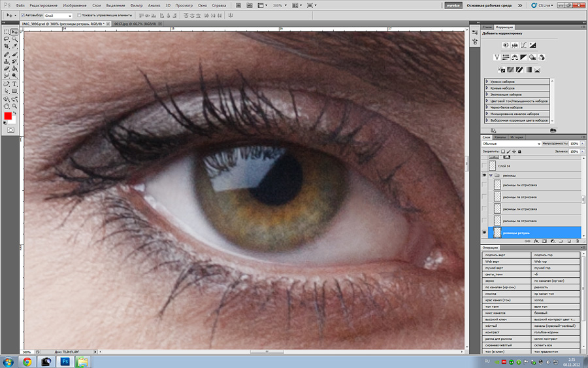Viewport: 588px width, 368px height.
Task: Hide the ресницы group
Action: click(x=484, y=175)
